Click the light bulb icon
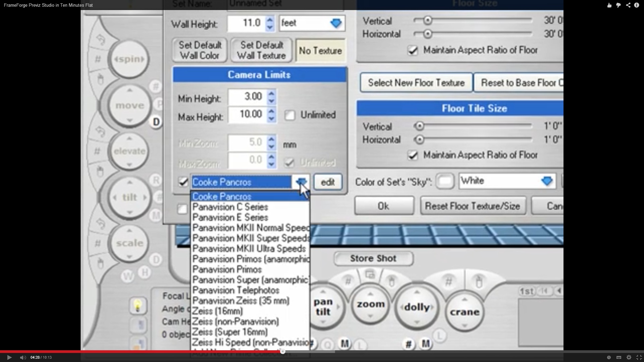This screenshot has width=644, height=362. click(x=138, y=305)
